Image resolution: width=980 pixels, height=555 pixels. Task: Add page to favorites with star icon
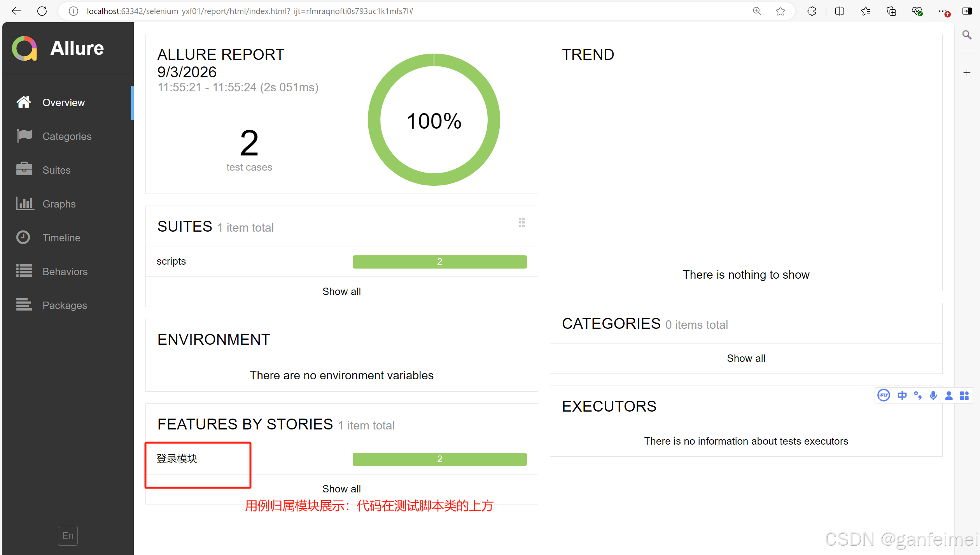click(x=780, y=11)
